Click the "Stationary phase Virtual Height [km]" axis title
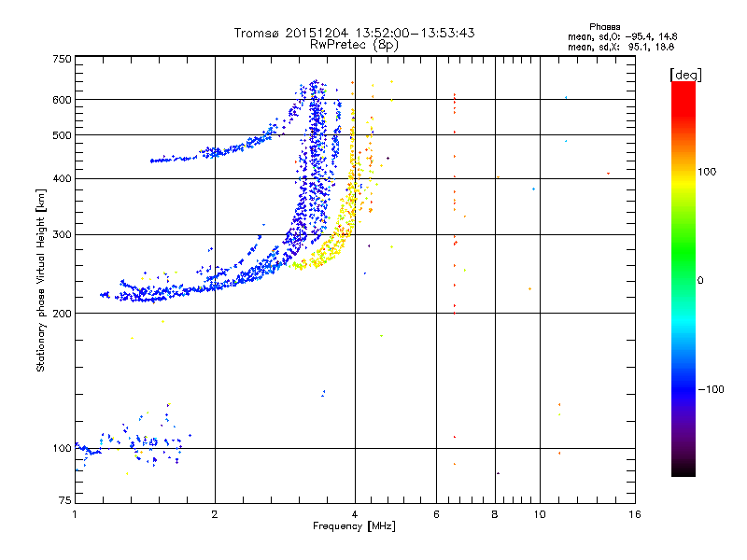The height and width of the screenshot is (560, 747). tap(40, 280)
